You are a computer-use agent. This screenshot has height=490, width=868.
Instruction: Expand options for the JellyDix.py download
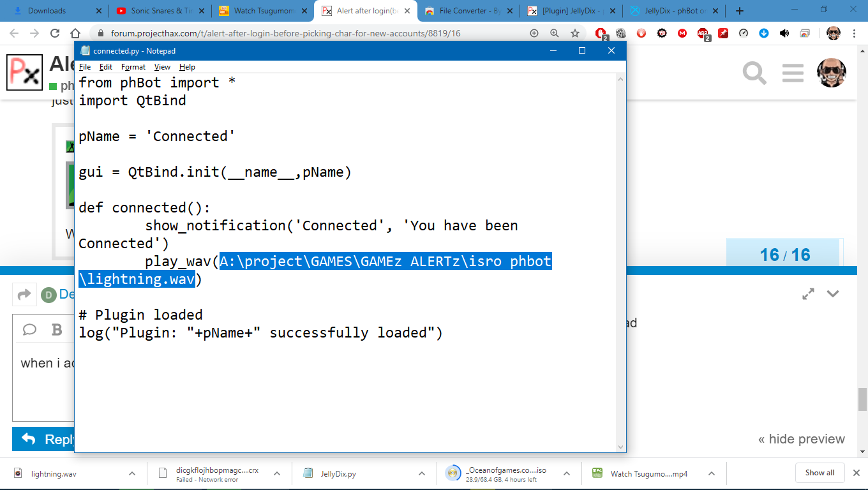pos(422,473)
